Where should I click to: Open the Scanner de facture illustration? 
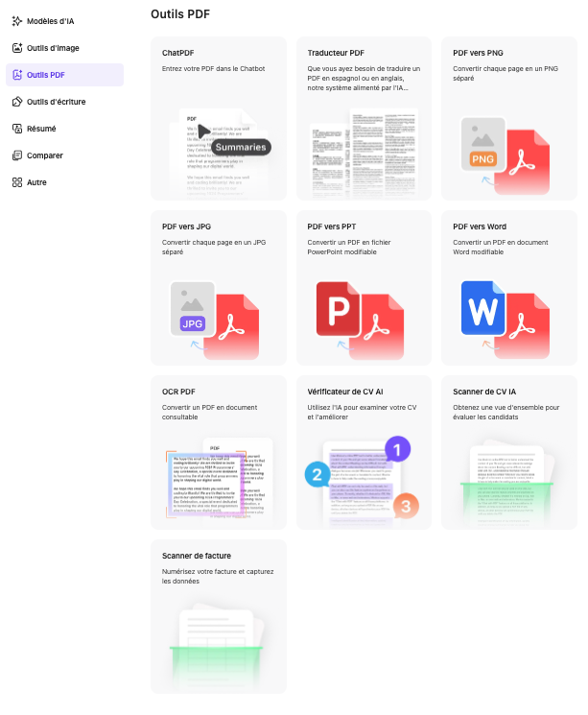[219, 641]
